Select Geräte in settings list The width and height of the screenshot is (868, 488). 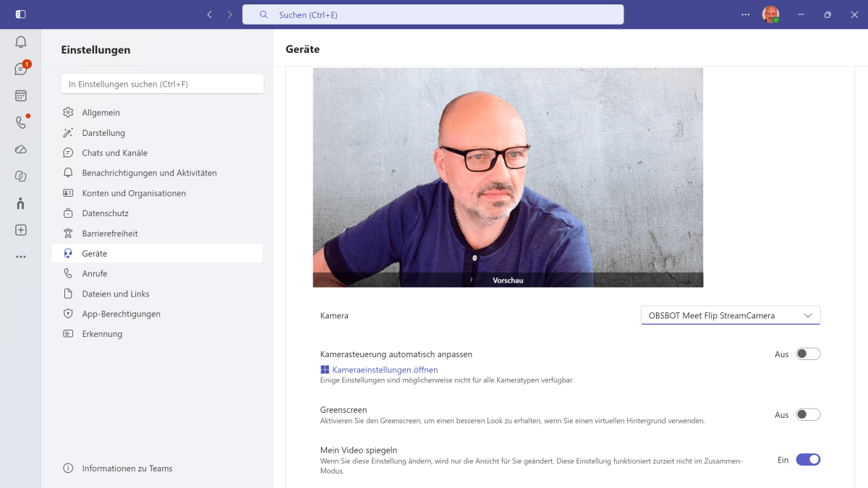pyautogui.click(x=158, y=254)
